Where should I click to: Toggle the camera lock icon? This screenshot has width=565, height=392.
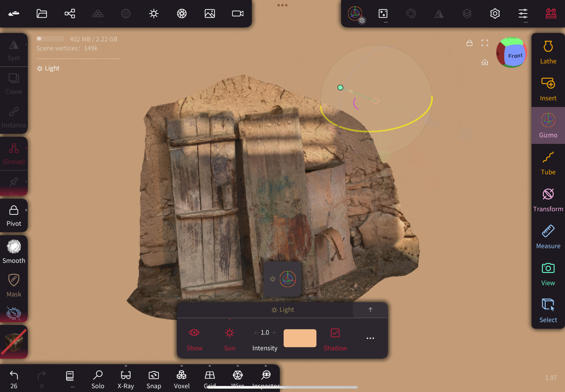469,43
